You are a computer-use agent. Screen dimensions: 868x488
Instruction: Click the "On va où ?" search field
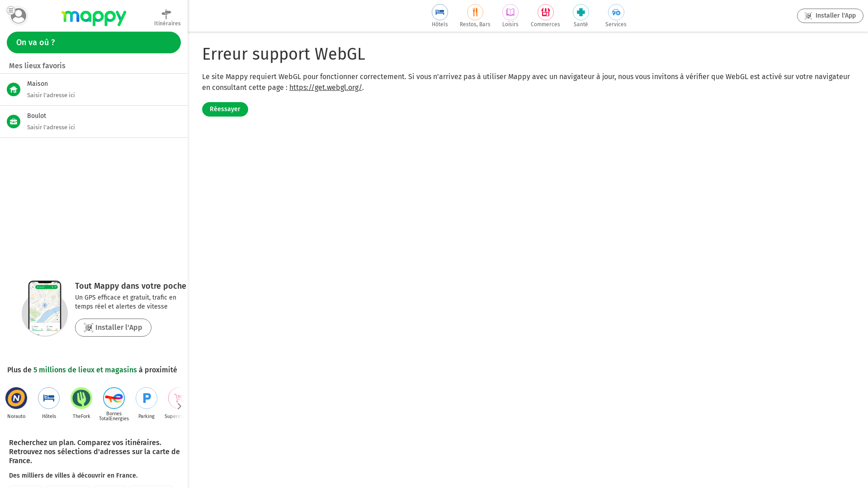(x=94, y=42)
